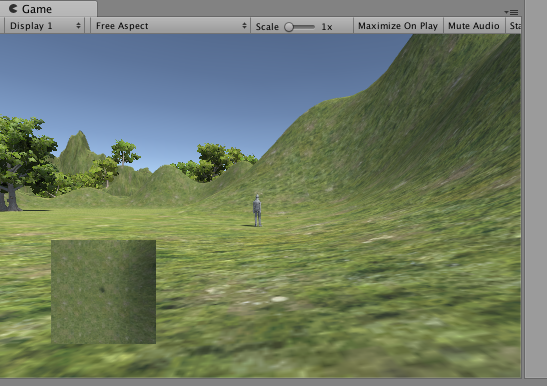The image size is (547, 386).
Task: Toggle the Stats button
Action: tap(514, 26)
